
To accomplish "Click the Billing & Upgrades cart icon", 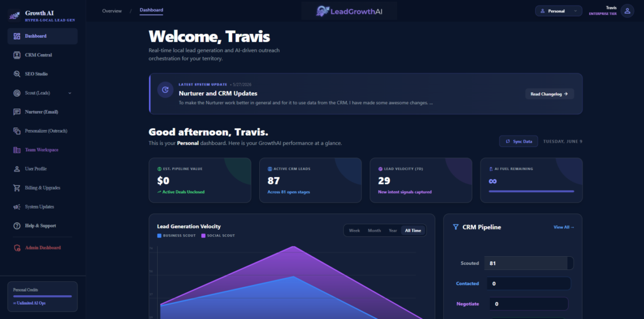I will 17,188.
